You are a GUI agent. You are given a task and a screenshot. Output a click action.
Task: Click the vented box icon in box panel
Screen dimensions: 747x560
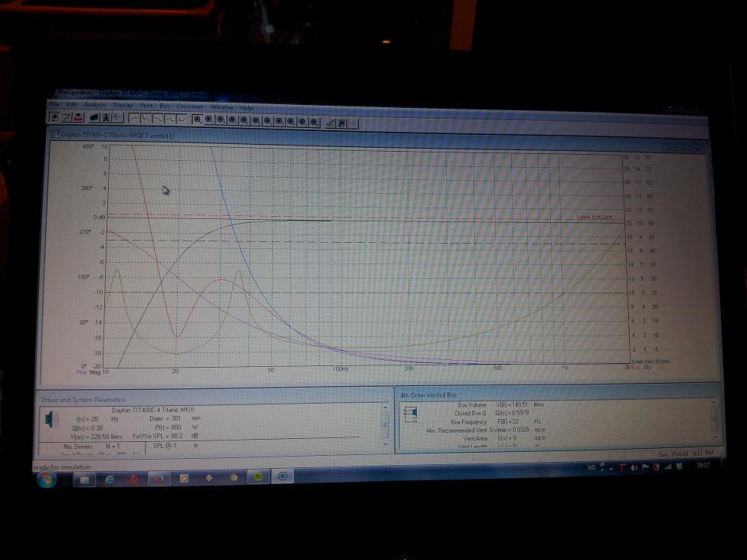click(410, 414)
